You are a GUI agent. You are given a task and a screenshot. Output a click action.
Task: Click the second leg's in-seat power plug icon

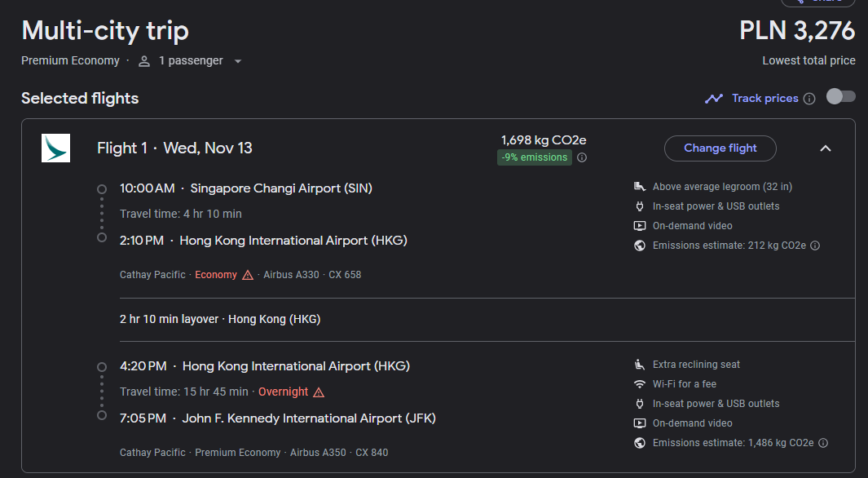pos(639,404)
